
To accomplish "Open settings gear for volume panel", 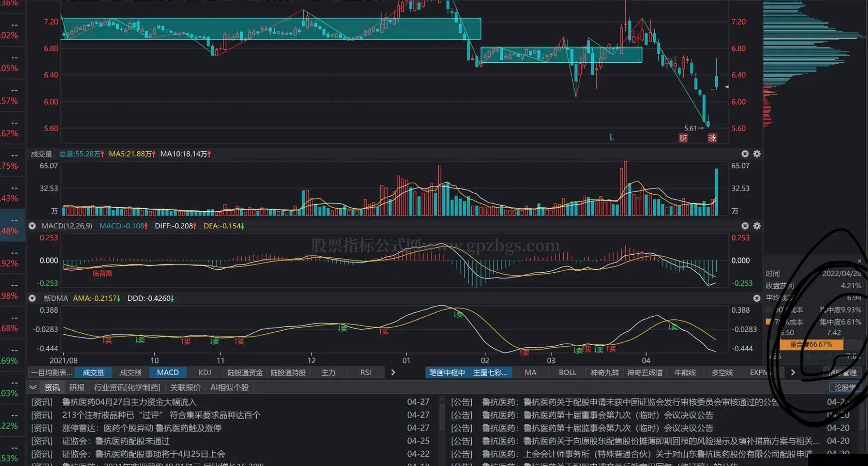I will pyautogui.click(x=757, y=154).
